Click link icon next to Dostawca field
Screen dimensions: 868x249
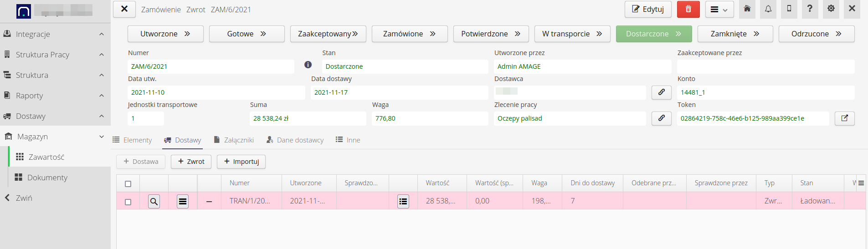pos(661,92)
